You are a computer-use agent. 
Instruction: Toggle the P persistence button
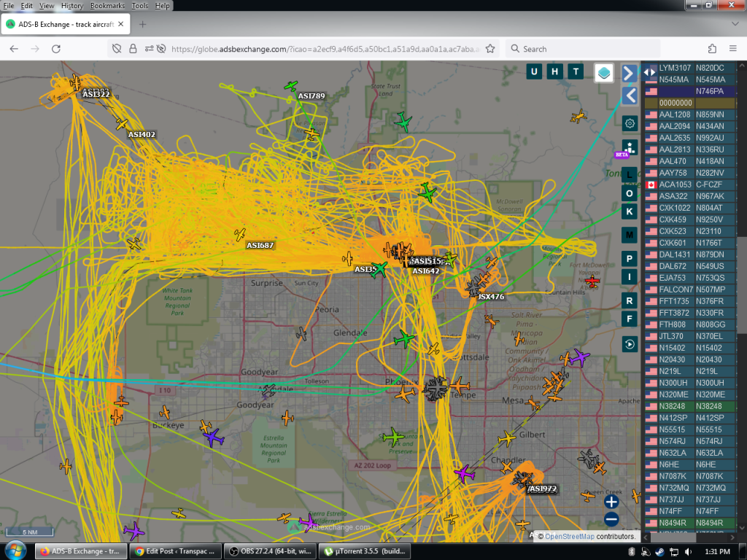click(x=630, y=259)
